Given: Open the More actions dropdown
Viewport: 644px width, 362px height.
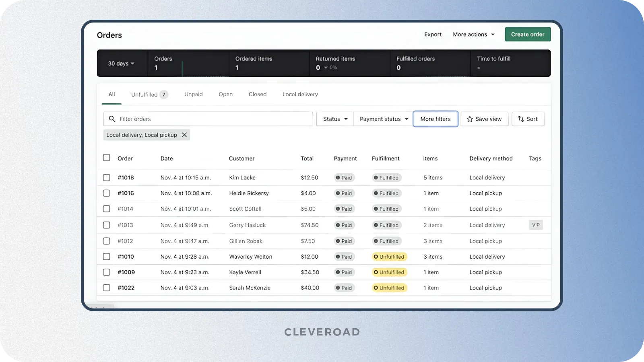Looking at the screenshot, I should pyautogui.click(x=474, y=35).
